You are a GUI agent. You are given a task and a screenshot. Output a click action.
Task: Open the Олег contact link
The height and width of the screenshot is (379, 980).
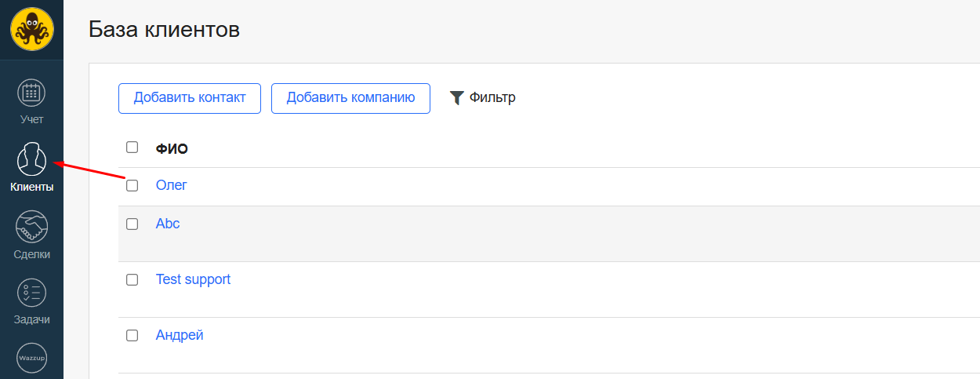172,185
